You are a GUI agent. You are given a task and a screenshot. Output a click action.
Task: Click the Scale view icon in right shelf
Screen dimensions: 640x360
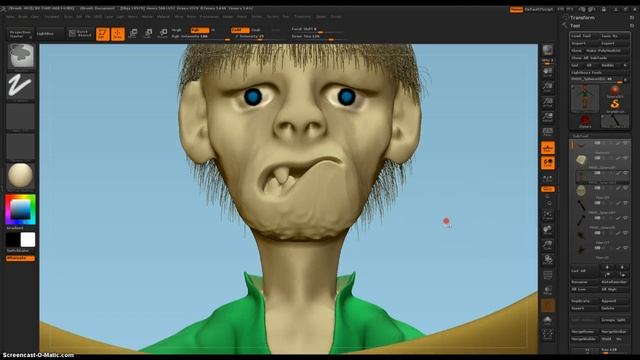tap(548, 244)
